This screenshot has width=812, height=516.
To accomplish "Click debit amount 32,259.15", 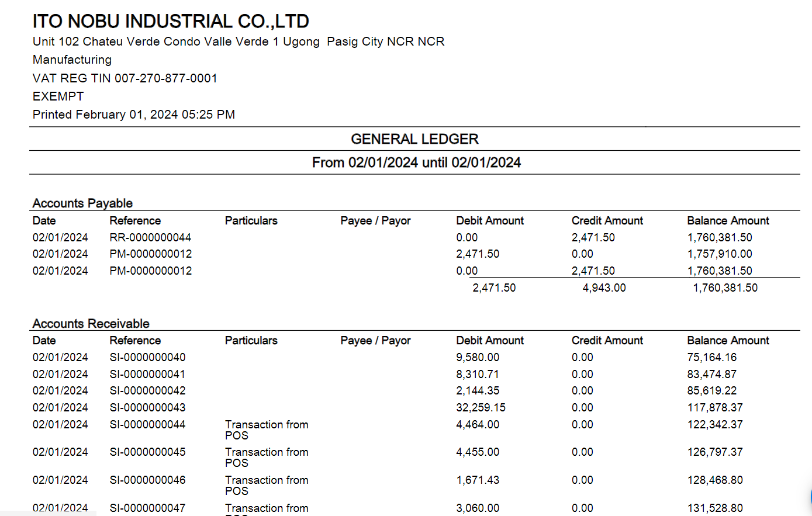I will point(481,408).
